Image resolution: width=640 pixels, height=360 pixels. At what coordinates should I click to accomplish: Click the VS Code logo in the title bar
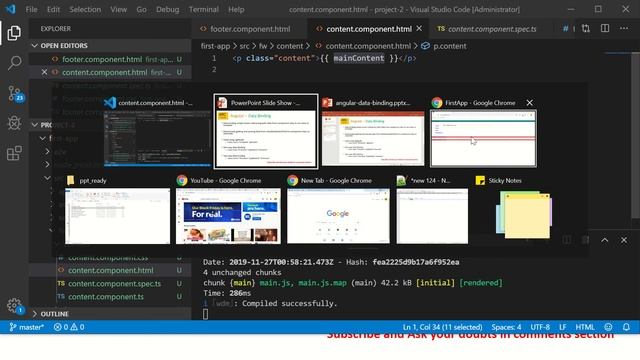click(10, 9)
